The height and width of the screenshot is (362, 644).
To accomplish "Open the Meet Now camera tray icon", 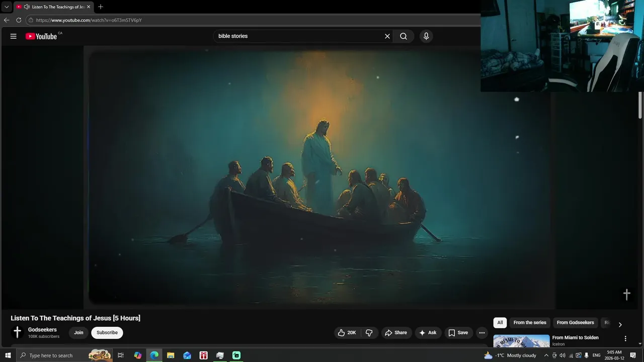I will [554, 355].
